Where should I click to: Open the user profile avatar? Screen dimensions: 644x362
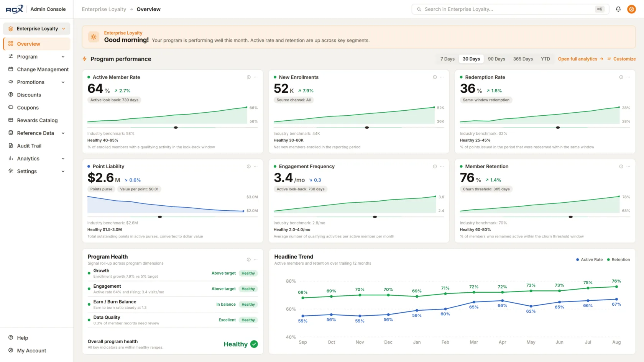click(x=631, y=9)
